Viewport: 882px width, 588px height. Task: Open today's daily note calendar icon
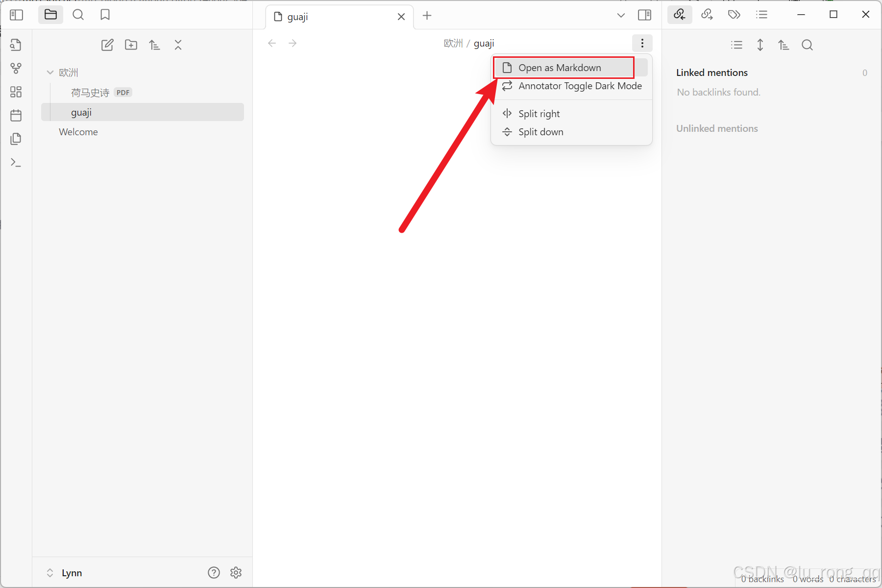click(x=16, y=115)
